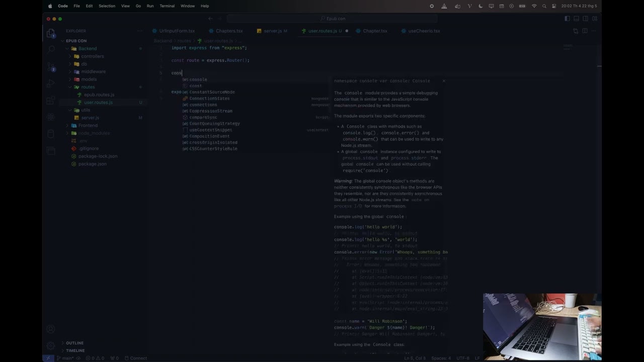
Task: Click the remote window status bar icon
Action: pyautogui.click(x=48, y=358)
